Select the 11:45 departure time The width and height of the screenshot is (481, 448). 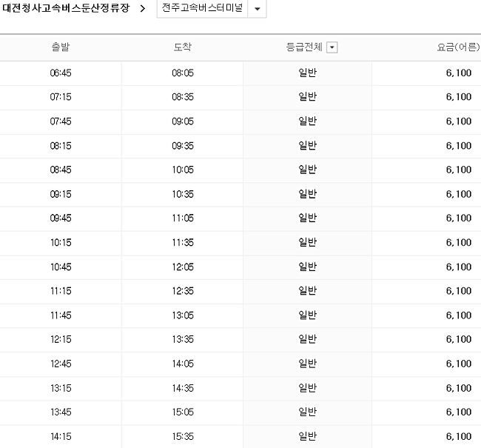(61, 315)
